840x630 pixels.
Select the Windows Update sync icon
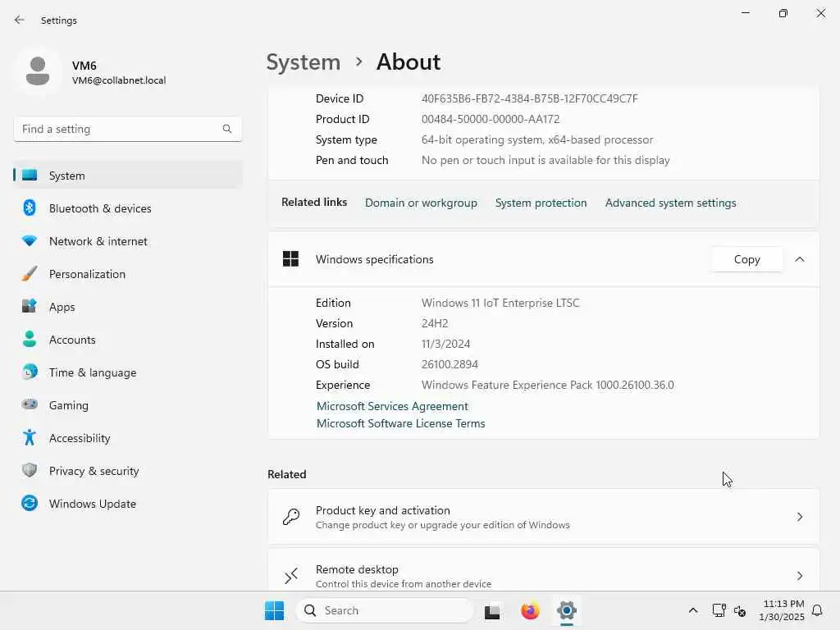pos(30,503)
